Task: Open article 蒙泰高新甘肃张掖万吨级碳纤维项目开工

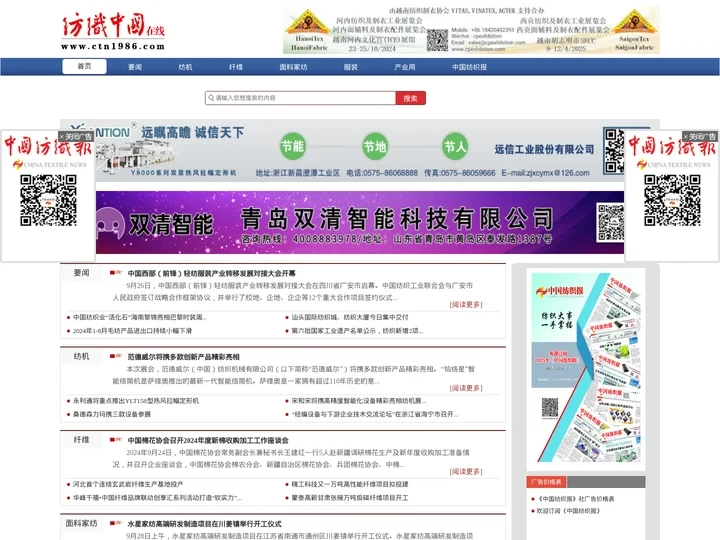Action: click(350, 498)
